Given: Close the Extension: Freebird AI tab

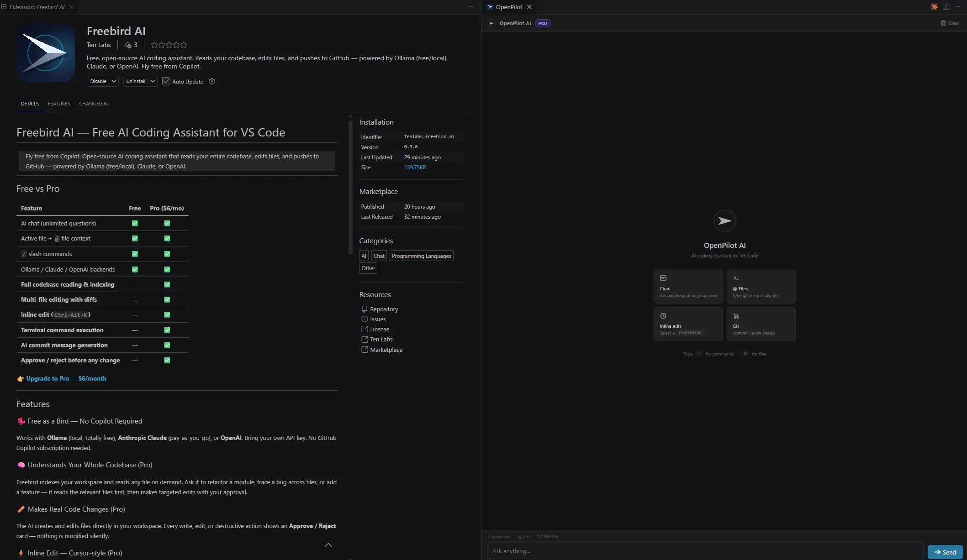Looking at the screenshot, I should pyautogui.click(x=71, y=7).
